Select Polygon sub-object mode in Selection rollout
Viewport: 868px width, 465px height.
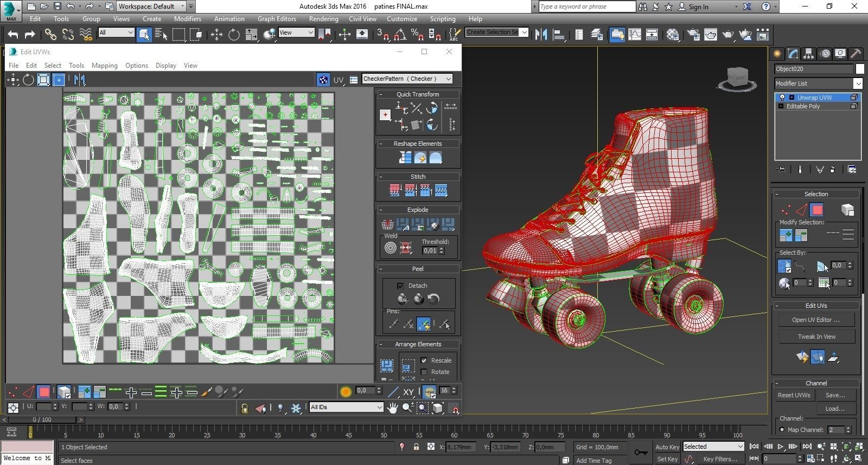pos(816,210)
